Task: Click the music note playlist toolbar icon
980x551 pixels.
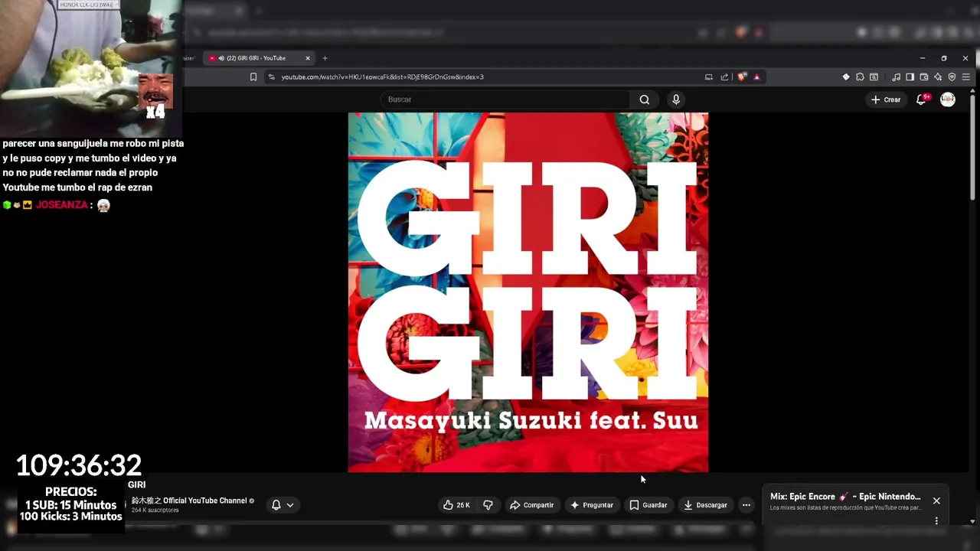Action: coord(896,77)
